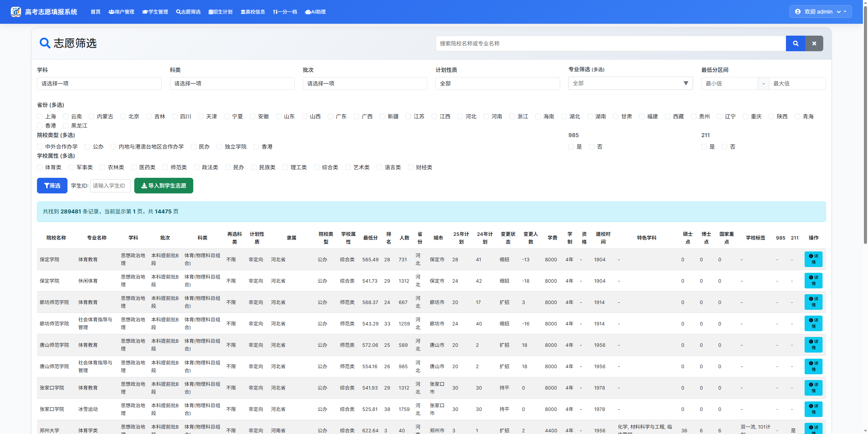Viewport: 868px width, 434px height.
Task: Click the blue 筛选 button
Action: [x=52, y=186]
